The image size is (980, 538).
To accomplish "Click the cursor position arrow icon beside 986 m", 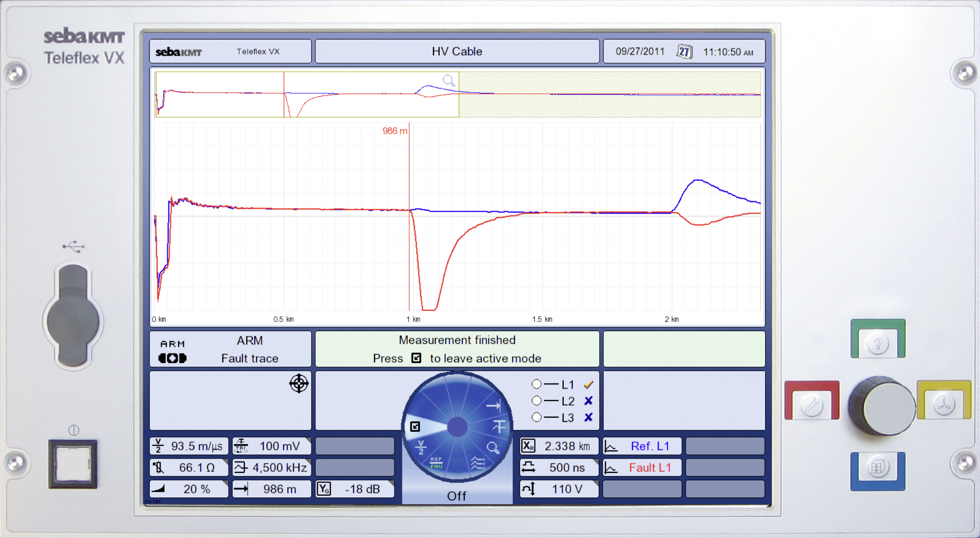I will click(241, 489).
